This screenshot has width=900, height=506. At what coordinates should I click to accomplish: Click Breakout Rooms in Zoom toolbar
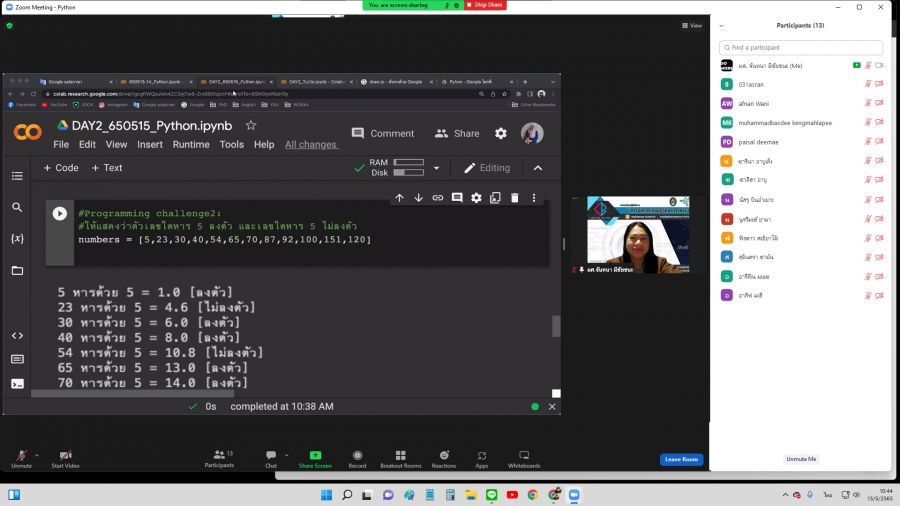[x=400, y=458]
